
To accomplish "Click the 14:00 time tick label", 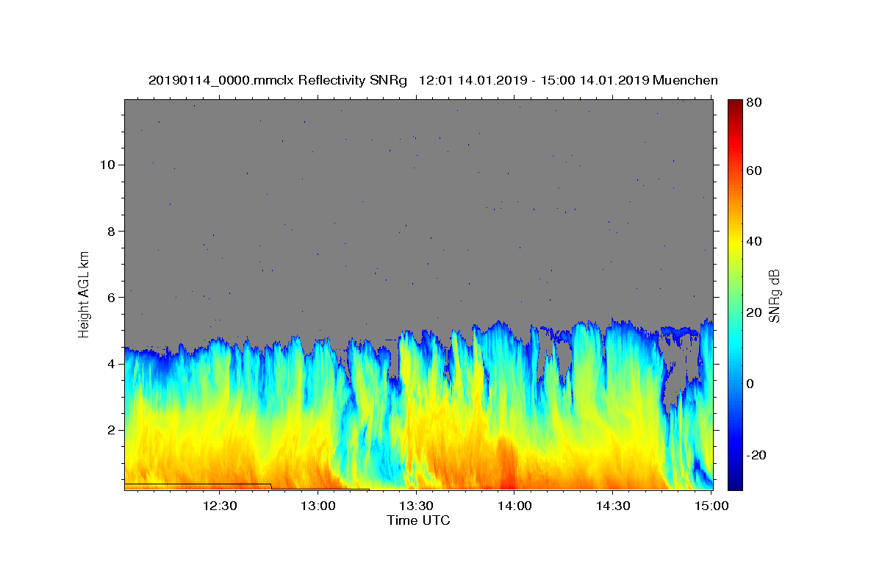I will (514, 506).
